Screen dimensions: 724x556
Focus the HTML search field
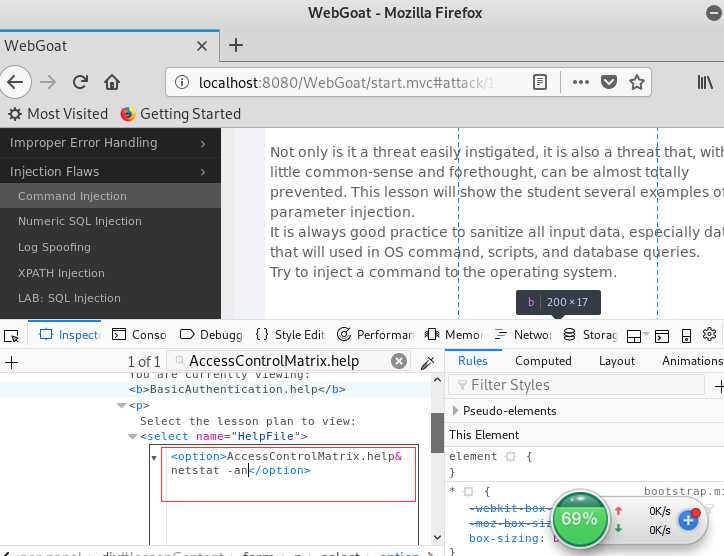pyautogui.click(x=286, y=361)
